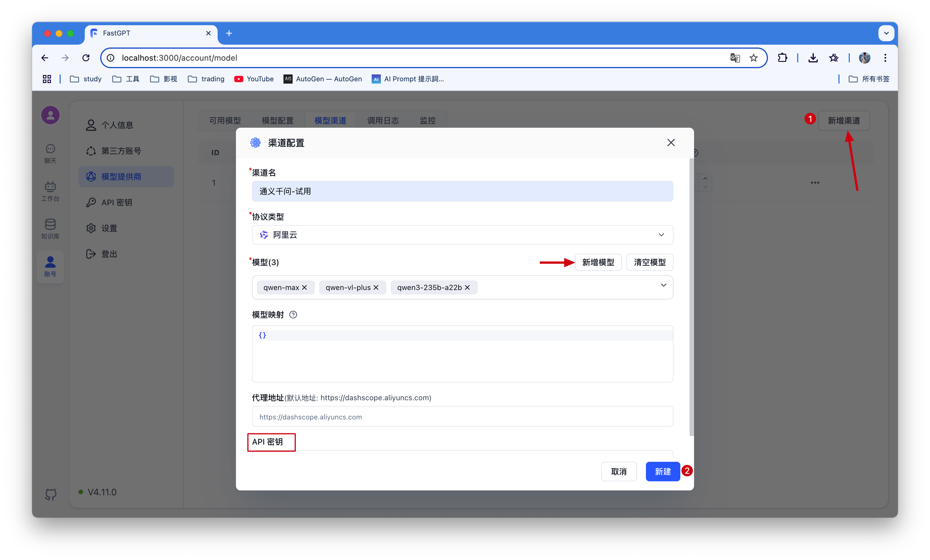Screen dimensions: 930x560
Task: Open the extensions puzzle icon
Action: [x=783, y=58]
